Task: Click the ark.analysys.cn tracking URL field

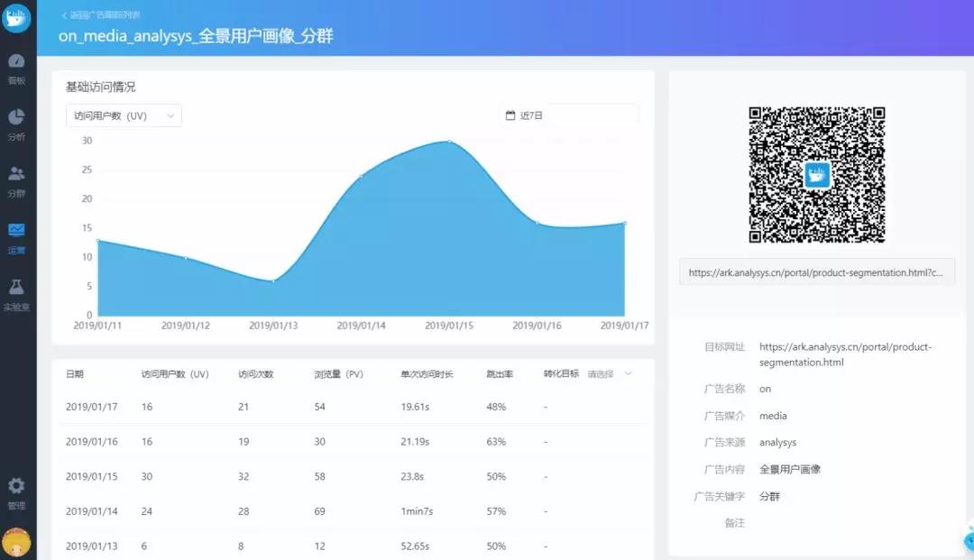Action: click(817, 272)
